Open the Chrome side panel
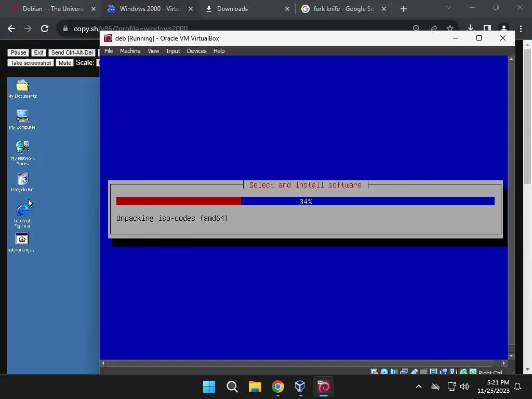This screenshot has height=399, width=532. (x=487, y=29)
